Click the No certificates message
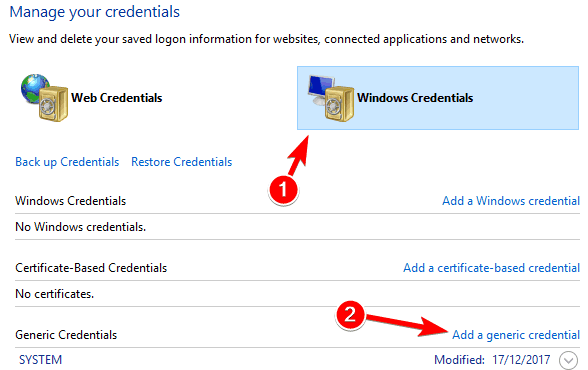This screenshot has width=588, height=370. [55, 294]
